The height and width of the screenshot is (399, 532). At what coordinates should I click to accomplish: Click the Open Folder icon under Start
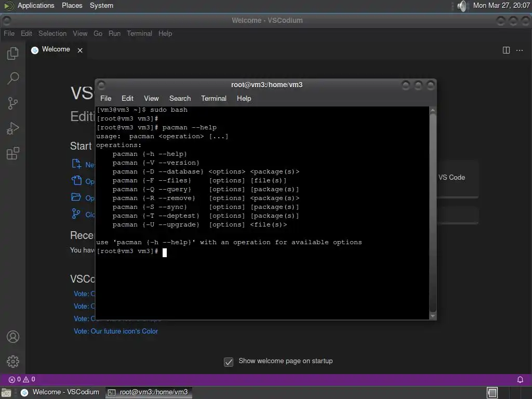coord(76,197)
